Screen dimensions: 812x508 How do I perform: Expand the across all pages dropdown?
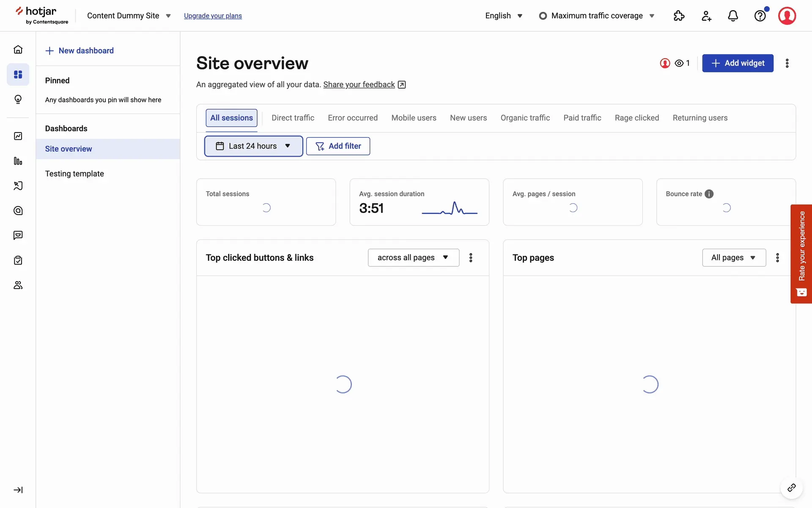coord(413,257)
